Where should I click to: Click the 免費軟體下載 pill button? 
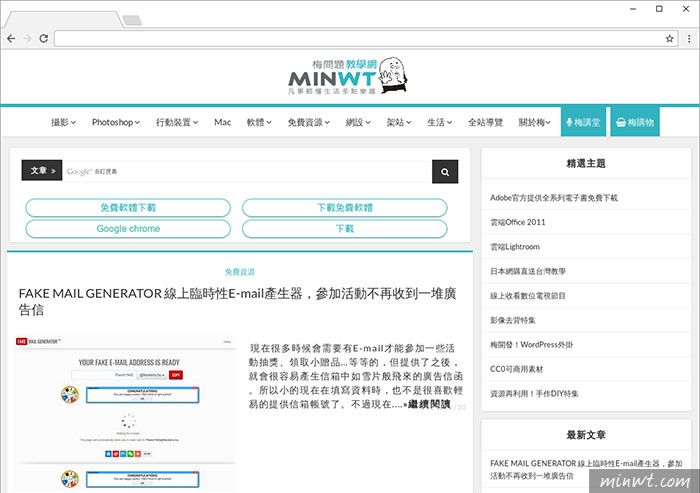coord(128,208)
